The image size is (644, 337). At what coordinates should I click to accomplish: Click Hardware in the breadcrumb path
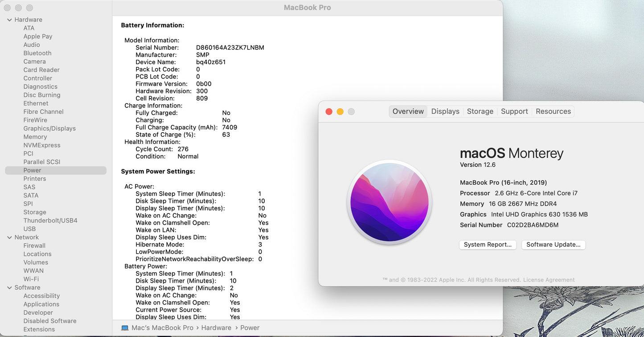(216, 328)
